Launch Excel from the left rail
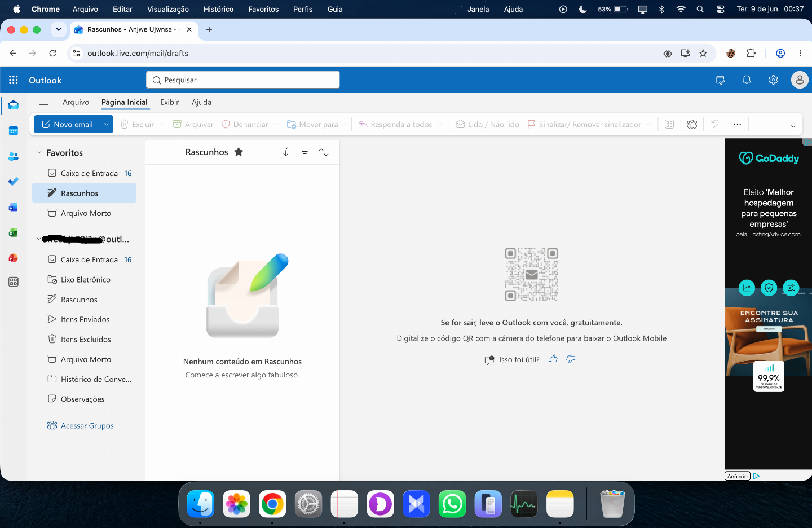 [14, 232]
